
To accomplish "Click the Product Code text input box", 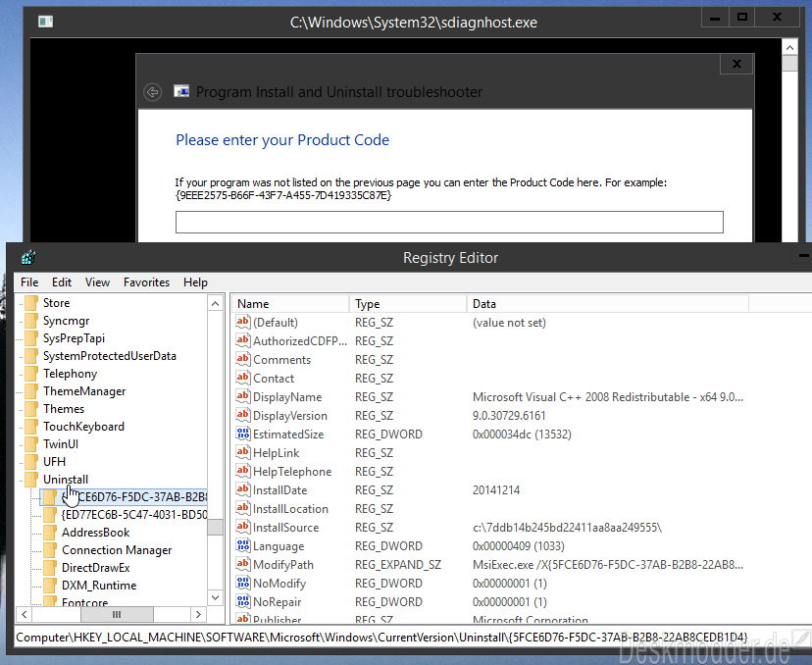I will [x=449, y=223].
